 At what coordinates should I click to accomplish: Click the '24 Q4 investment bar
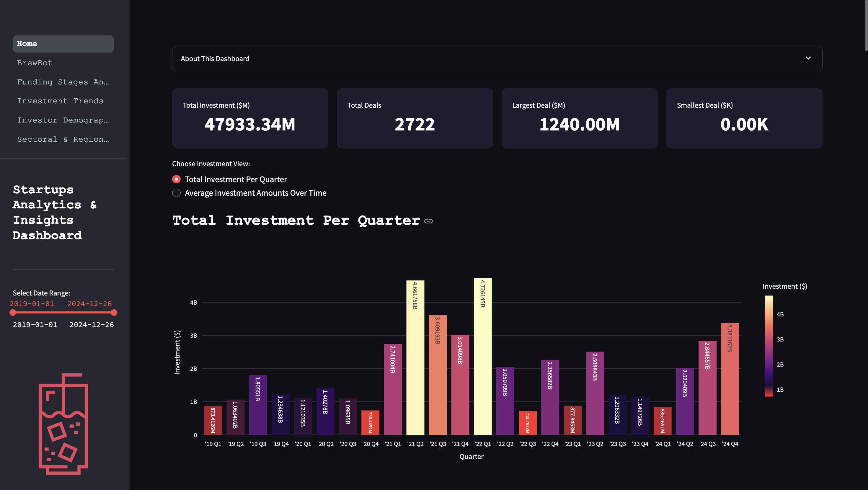coord(730,379)
